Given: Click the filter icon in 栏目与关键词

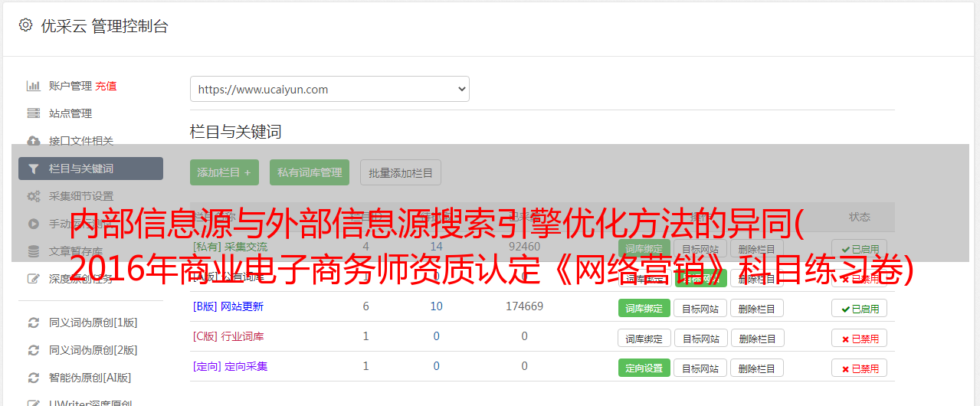Looking at the screenshot, I should click(33, 169).
